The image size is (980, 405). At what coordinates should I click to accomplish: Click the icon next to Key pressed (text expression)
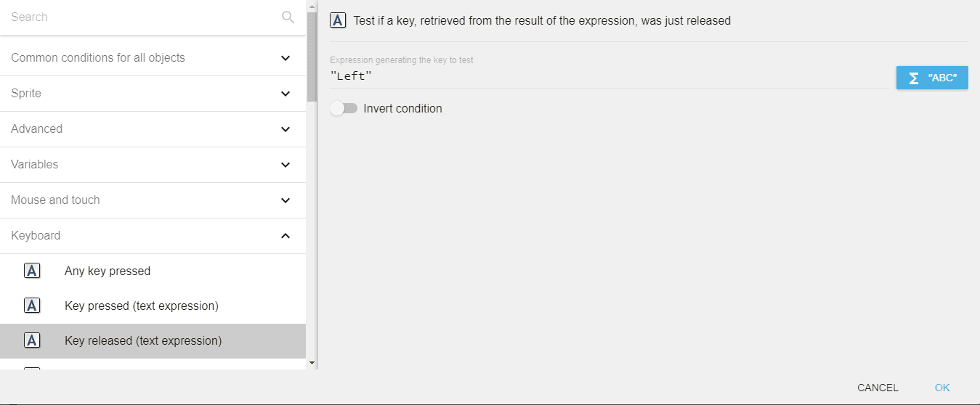click(x=32, y=306)
